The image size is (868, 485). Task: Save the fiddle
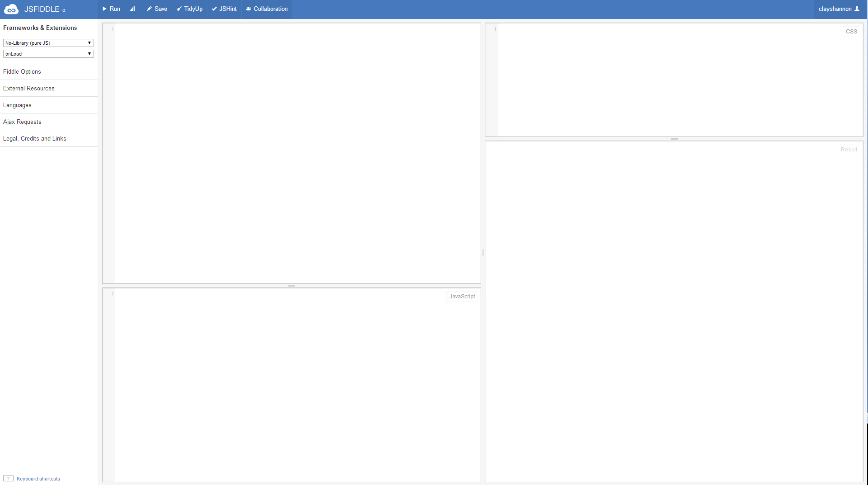157,9
